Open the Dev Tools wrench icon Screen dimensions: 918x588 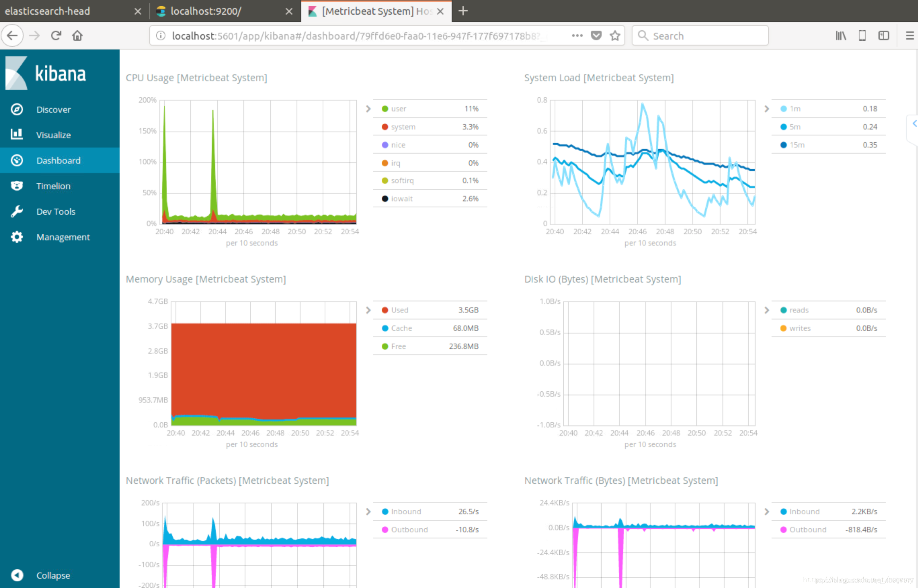point(17,211)
